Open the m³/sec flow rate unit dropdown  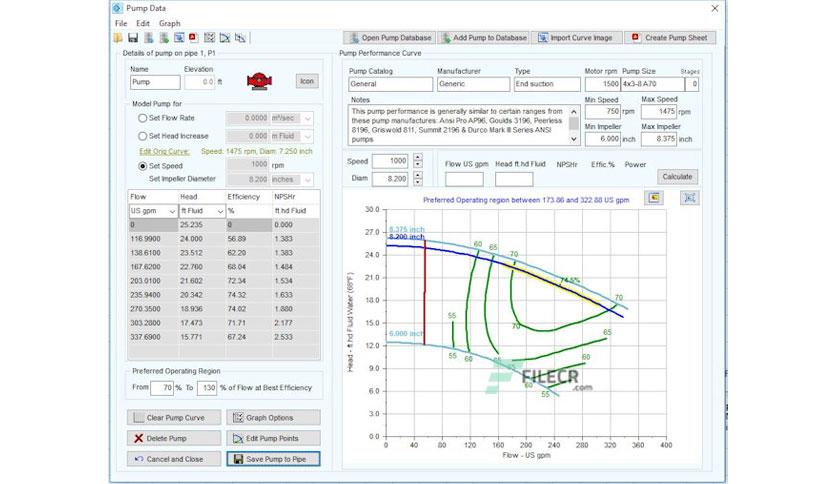308,118
